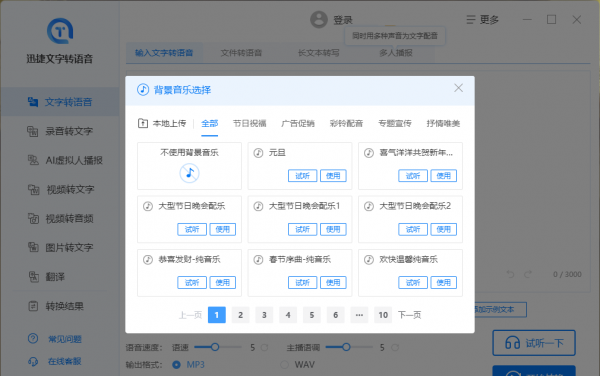Click 试听 for 大型节日晚会配乐2

coord(413,229)
